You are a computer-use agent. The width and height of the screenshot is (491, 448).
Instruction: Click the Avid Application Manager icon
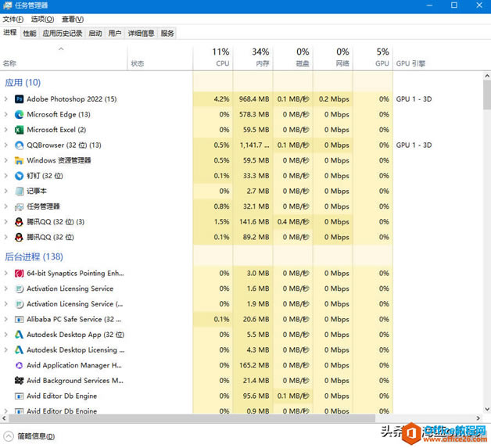19,365
